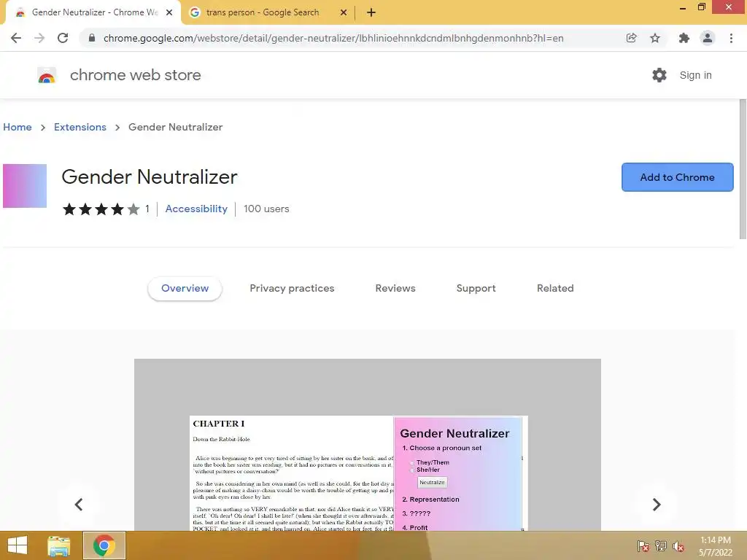Click the page vertical scrollbar
This screenshot has width=747, height=560.
click(742, 169)
